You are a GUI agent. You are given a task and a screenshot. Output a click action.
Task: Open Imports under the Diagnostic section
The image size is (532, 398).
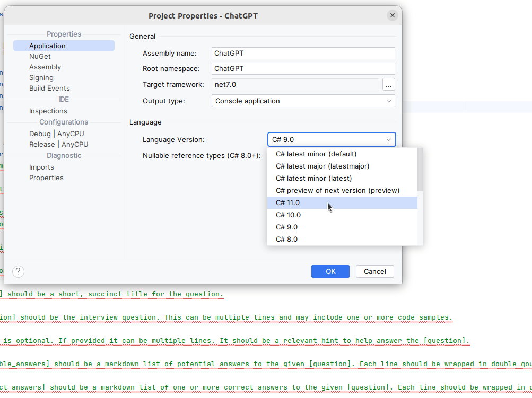42,166
